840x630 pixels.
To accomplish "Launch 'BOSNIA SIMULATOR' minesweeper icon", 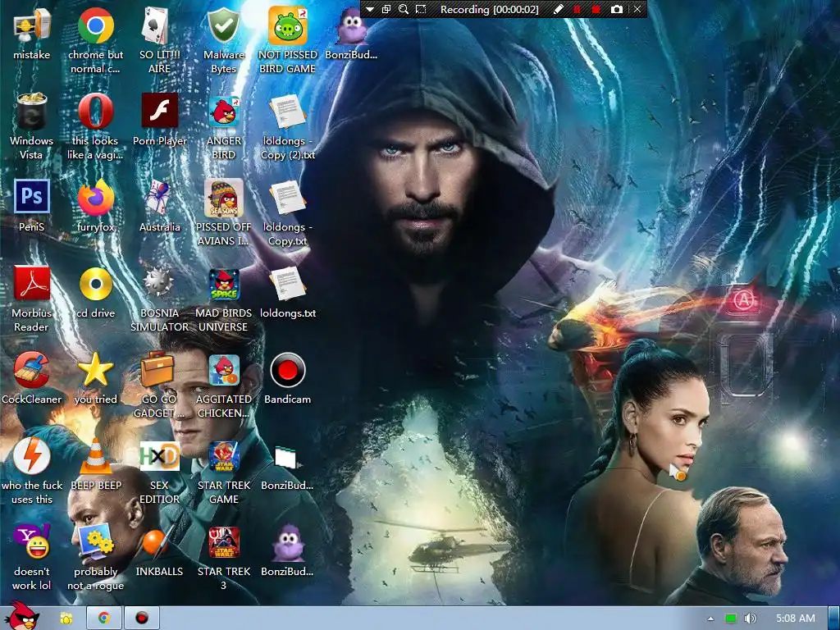I will 159,283.
